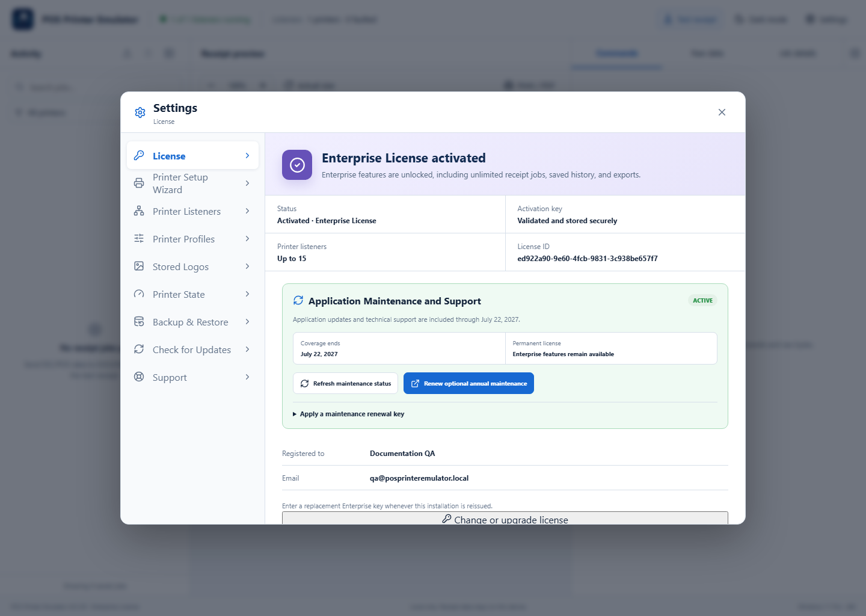Click the ACTIVE status badge
Viewport: 866px width, 616px height.
tap(702, 300)
